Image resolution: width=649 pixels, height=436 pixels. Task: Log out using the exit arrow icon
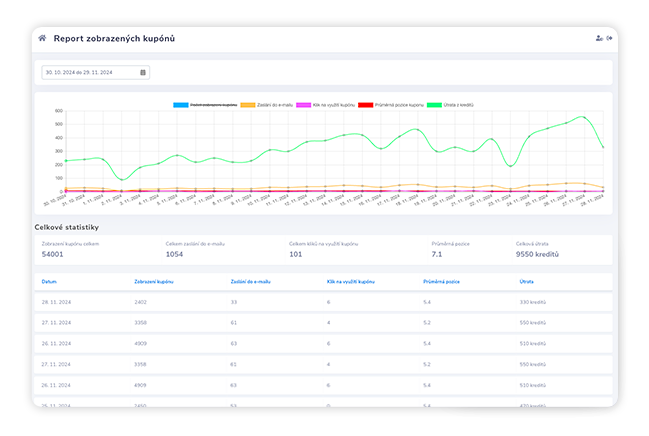(609, 38)
